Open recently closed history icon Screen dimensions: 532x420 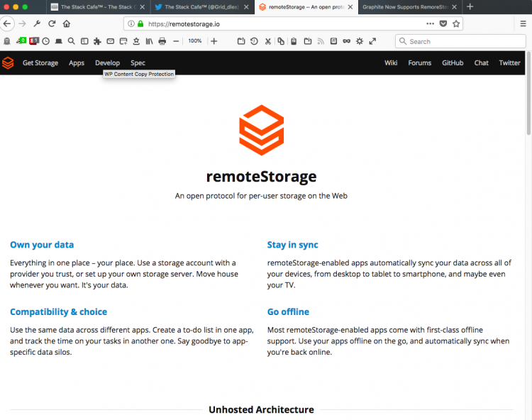tap(254, 41)
